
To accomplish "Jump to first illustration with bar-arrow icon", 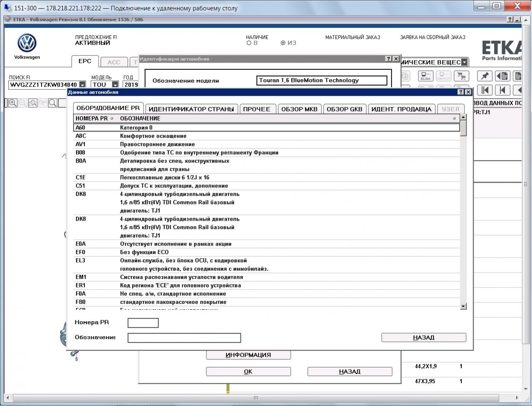I will pyautogui.click(x=485, y=90).
